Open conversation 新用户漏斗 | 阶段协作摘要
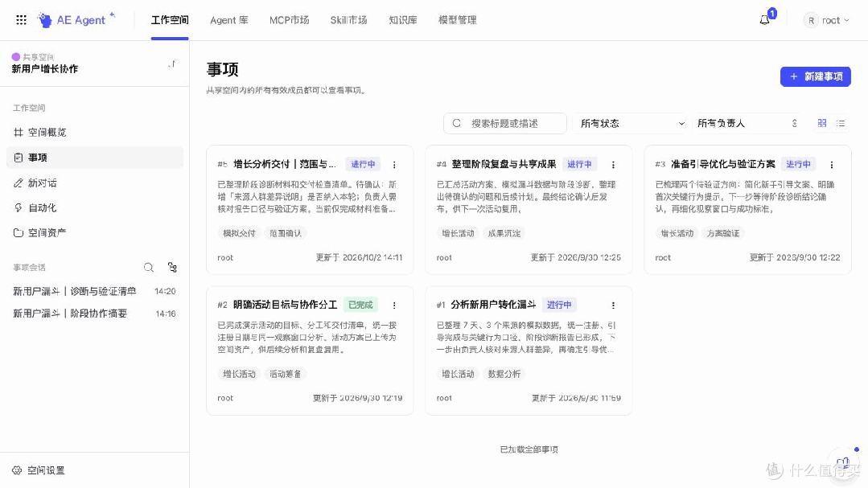The width and height of the screenshot is (868, 488). click(x=95, y=314)
